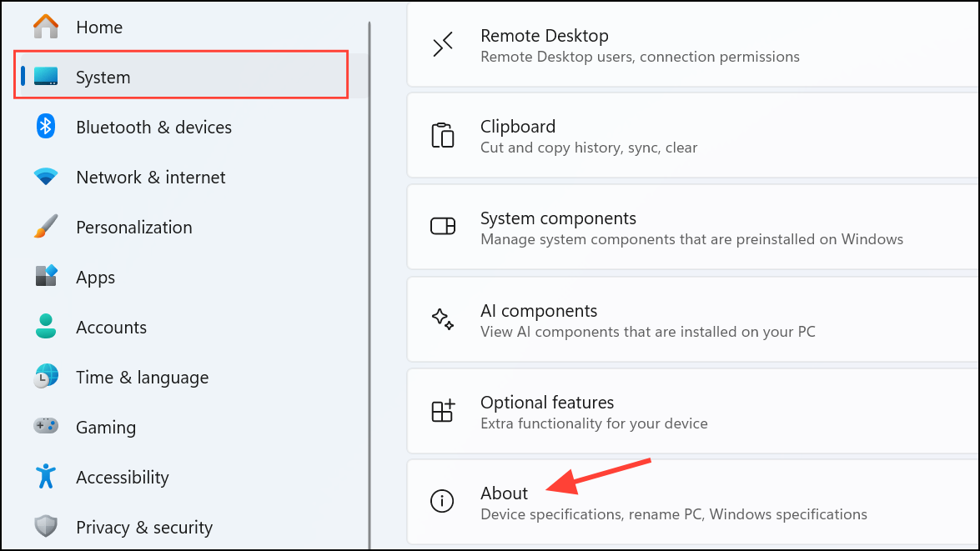The width and height of the screenshot is (980, 551).
Task: Open the About device specifications page
Action: (x=693, y=503)
